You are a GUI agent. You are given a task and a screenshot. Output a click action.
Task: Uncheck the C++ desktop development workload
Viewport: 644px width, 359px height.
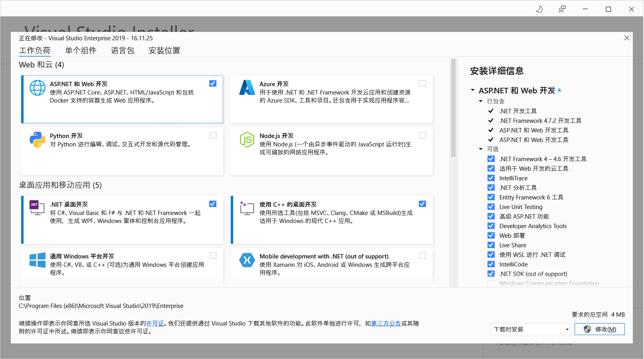pos(422,204)
